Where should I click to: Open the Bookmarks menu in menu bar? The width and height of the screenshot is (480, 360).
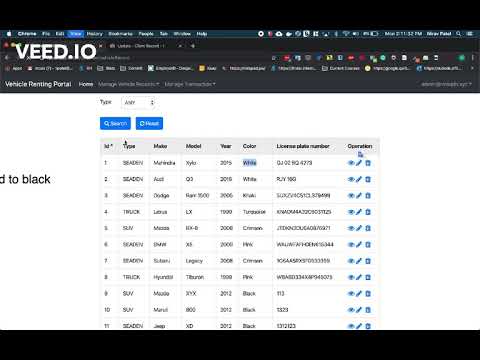pos(120,34)
